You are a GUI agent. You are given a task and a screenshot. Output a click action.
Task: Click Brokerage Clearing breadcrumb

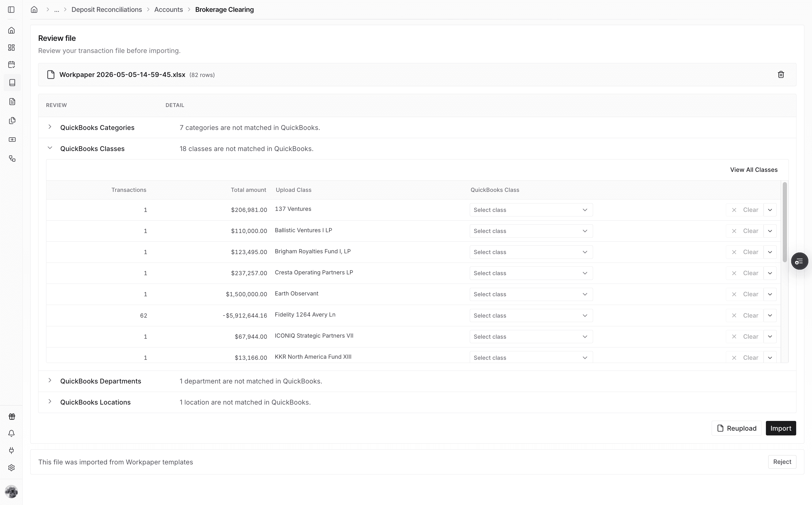tap(224, 10)
